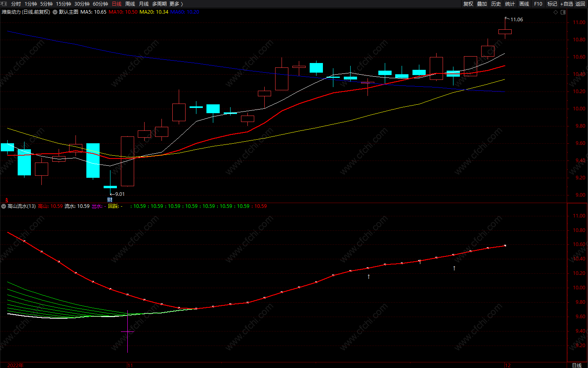Click the 日线 label at bottom-right corner
The height and width of the screenshot is (368, 588).
[577, 365]
